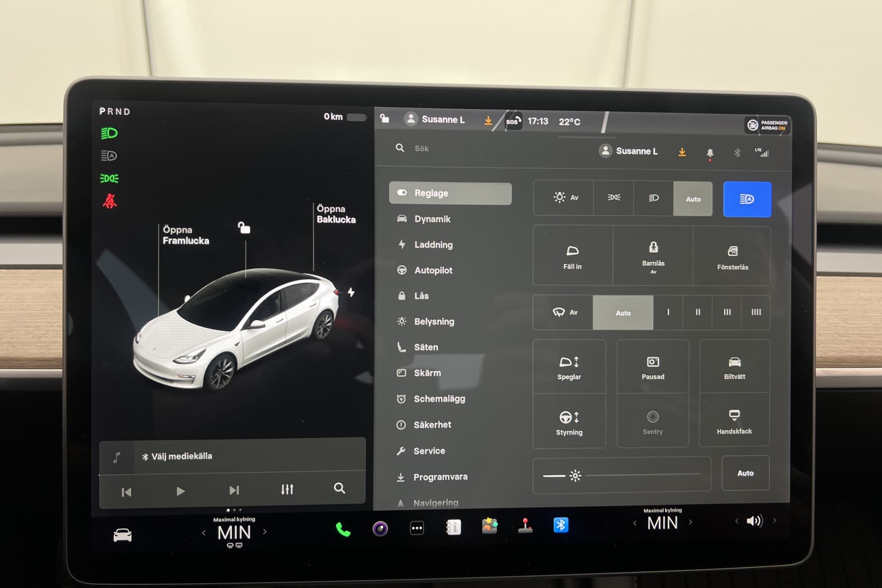Turn headlights off with Av option
Screen dimensions: 882x588
tap(564, 198)
